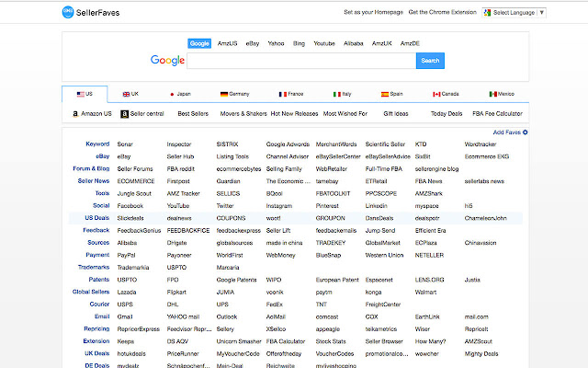Image resolution: width=588 pixels, height=368 pixels.
Task: Open the FBA Fee Calculator link
Action: 497,114
